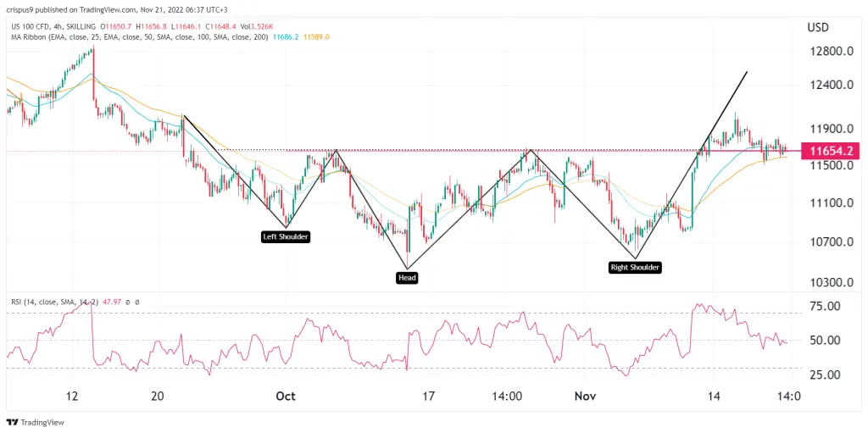The image size is (868, 433).
Task: Click the volume value Vol3.526K
Action: [x=255, y=26]
